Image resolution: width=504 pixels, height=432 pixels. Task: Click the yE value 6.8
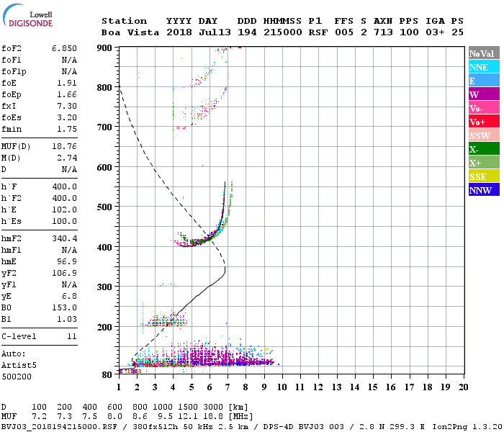click(69, 297)
